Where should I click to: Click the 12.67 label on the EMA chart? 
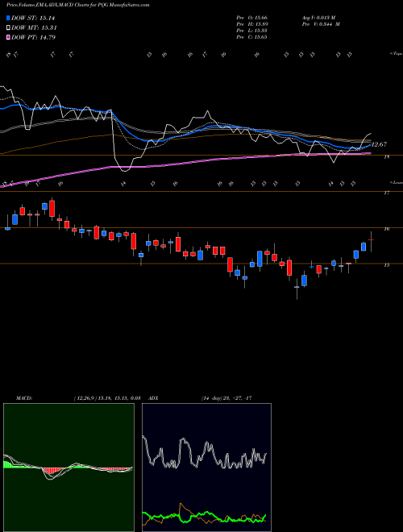pos(380,144)
